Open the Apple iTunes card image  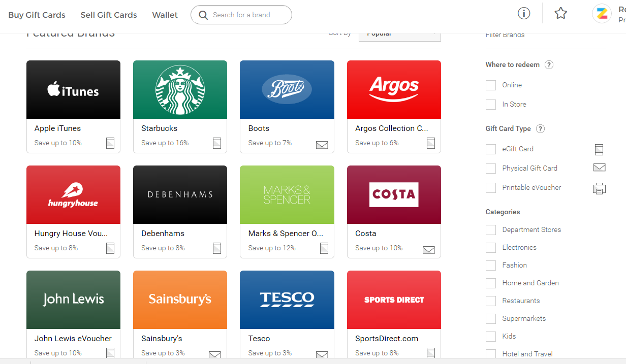tap(73, 90)
